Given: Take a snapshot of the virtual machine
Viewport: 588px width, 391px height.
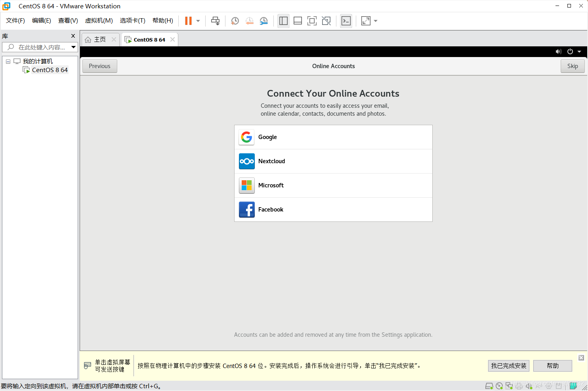Looking at the screenshot, I should pos(235,21).
